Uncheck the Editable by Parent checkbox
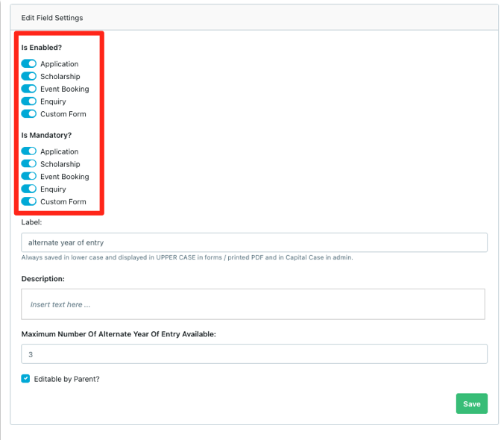This screenshot has width=504, height=440. [x=25, y=379]
